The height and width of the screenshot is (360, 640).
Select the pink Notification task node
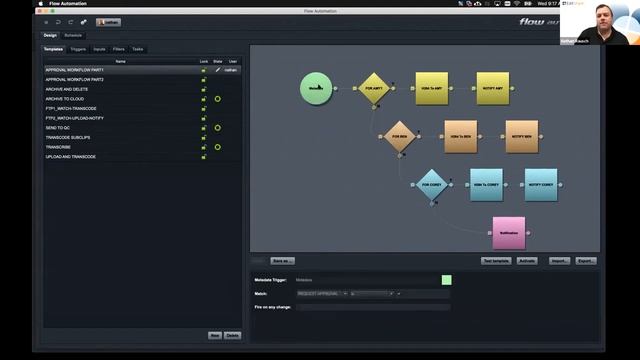509,233
